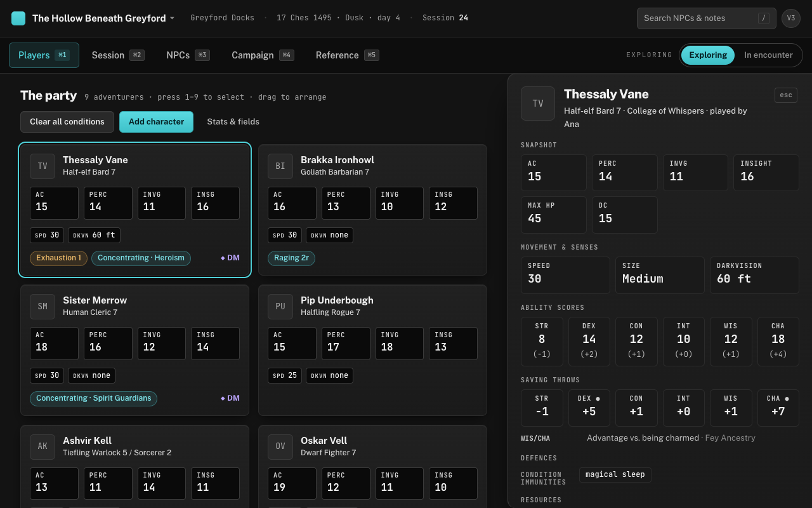Viewport: 812px width, 508px height.
Task: Click Brakka Ironhowl's BI avatar
Action: click(x=280, y=166)
